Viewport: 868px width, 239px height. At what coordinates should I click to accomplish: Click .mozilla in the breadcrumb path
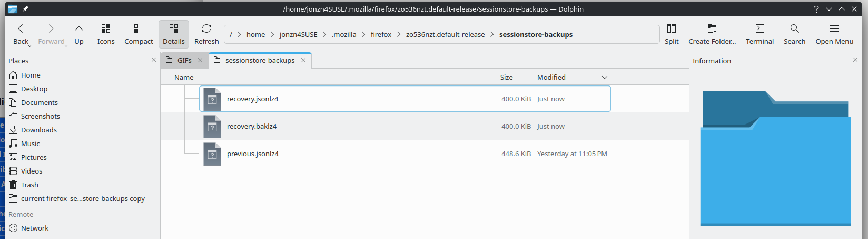coord(344,34)
